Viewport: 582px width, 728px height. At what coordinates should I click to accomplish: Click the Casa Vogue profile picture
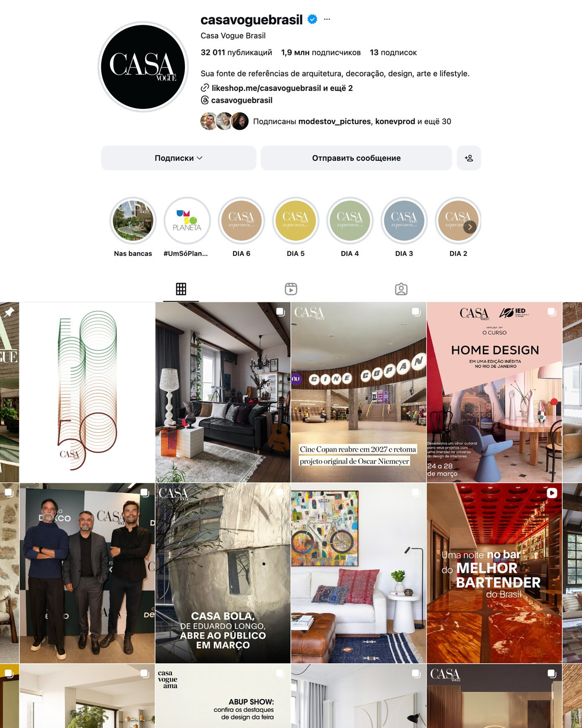pos(143,66)
